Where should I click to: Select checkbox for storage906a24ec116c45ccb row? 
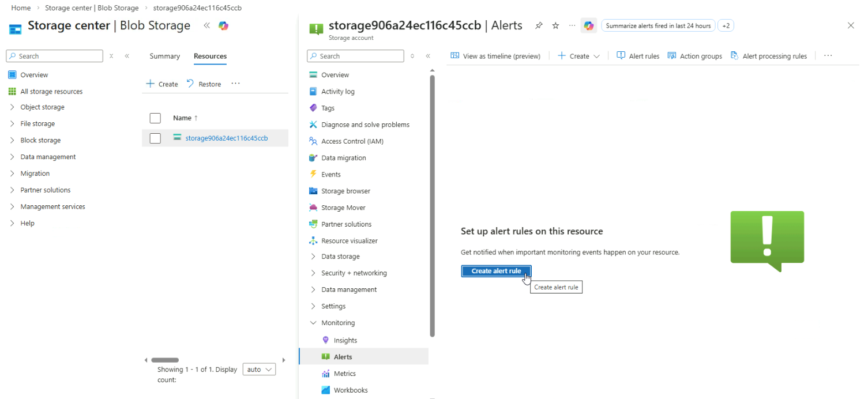point(155,138)
